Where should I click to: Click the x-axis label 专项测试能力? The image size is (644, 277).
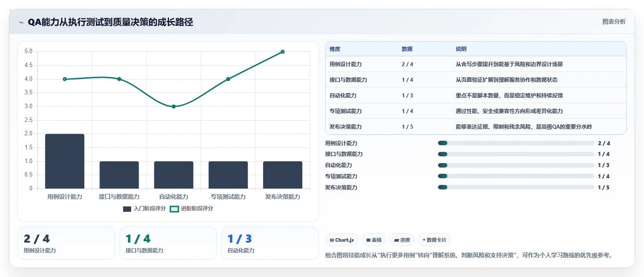coord(228,197)
